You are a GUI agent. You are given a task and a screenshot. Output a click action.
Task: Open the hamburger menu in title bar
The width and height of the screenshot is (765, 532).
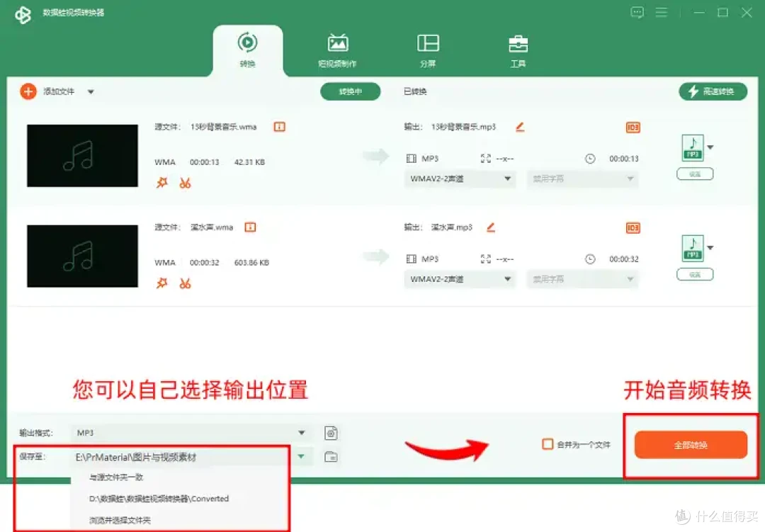point(662,12)
